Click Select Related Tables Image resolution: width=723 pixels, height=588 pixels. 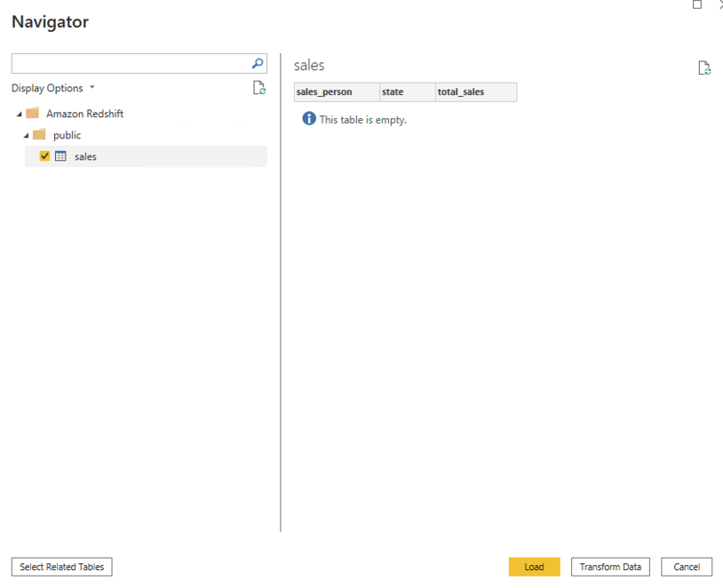click(62, 567)
